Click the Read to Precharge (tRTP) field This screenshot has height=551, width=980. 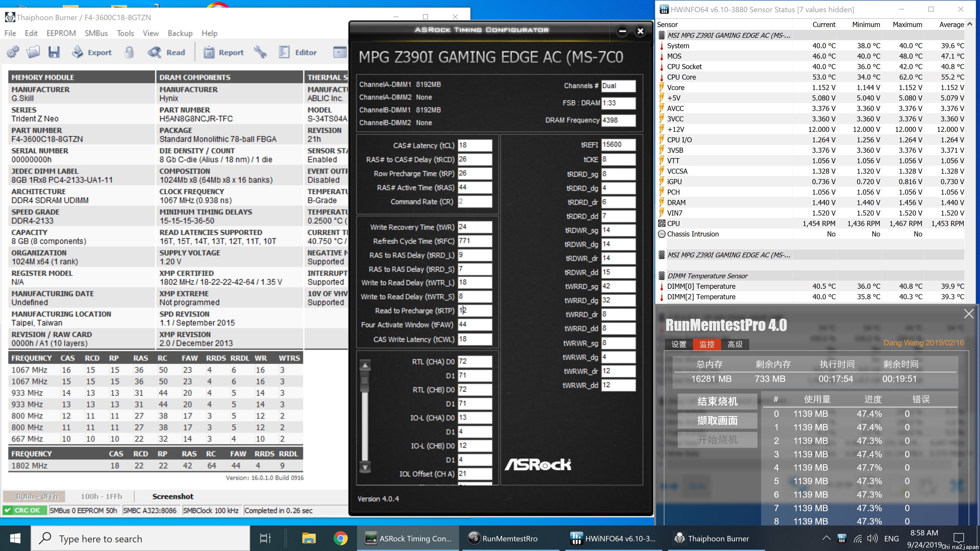474,311
